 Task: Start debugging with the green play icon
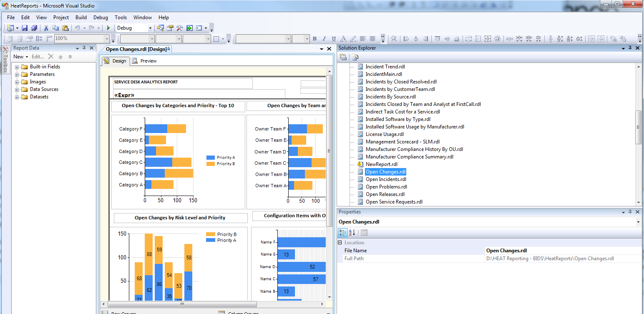pyautogui.click(x=108, y=28)
